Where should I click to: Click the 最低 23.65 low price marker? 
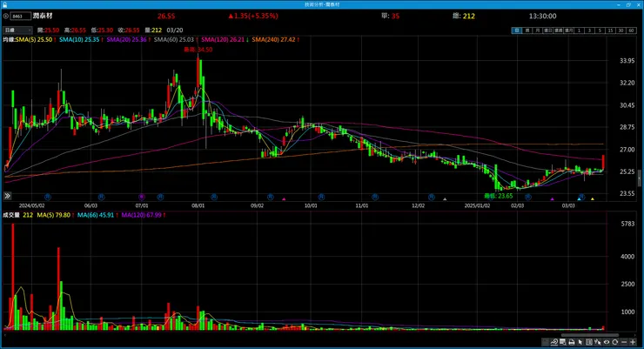tap(499, 196)
